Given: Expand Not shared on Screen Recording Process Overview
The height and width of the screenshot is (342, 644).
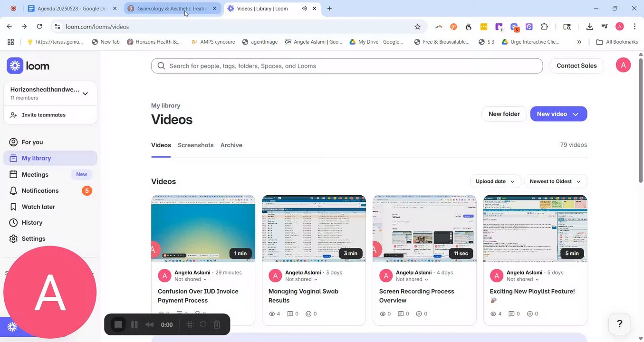Looking at the screenshot, I should pos(412,279).
